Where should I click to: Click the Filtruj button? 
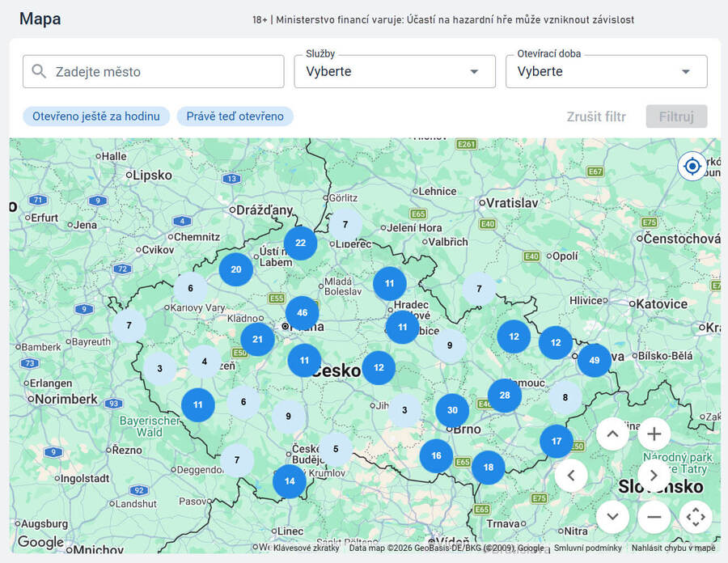(676, 116)
